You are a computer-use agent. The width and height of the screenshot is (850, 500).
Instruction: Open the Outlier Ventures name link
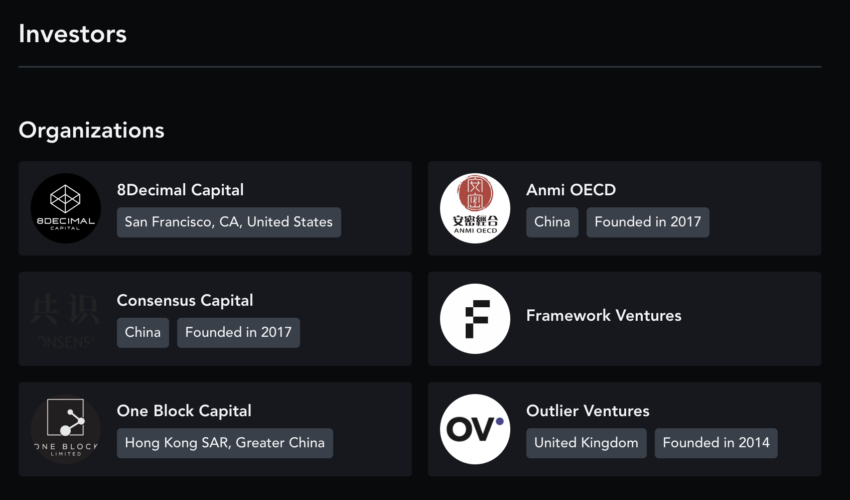tap(588, 411)
